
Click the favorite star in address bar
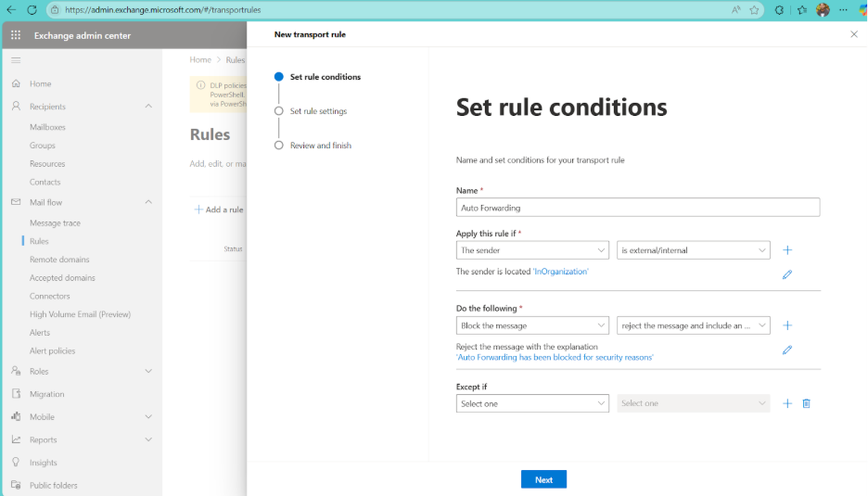tap(754, 10)
